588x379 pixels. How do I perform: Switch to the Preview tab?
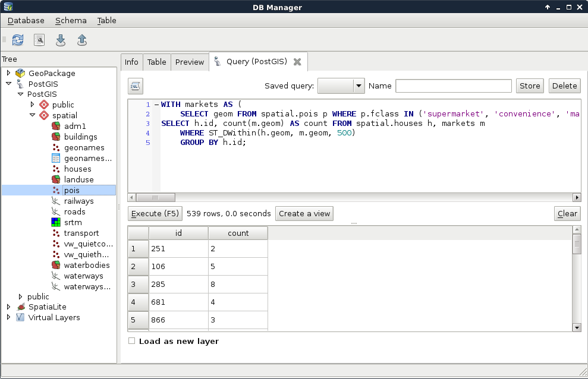tap(189, 62)
